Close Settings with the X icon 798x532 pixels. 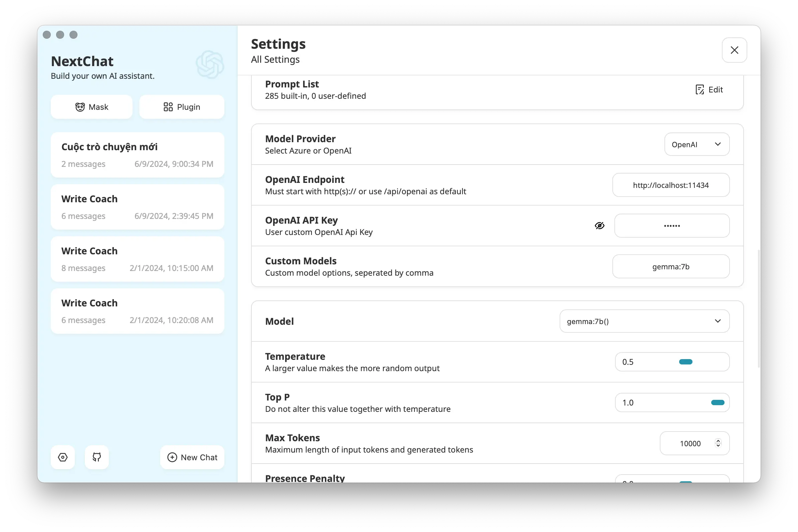pos(734,50)
